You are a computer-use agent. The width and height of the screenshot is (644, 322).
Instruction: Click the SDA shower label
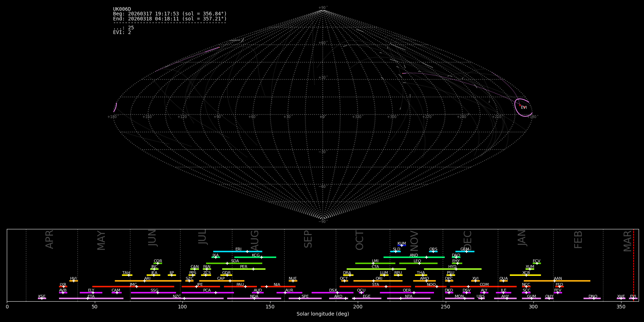(x=235, y=261)
